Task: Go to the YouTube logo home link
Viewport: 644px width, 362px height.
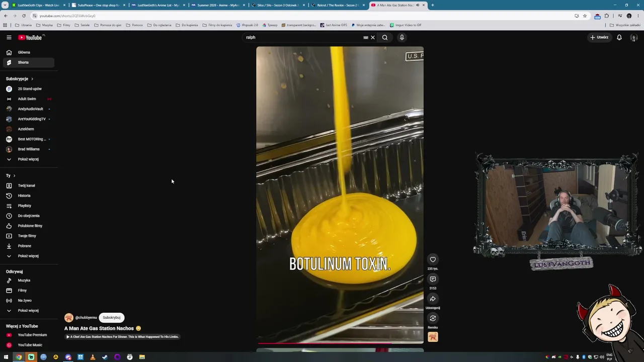Action: coord(30,37)
